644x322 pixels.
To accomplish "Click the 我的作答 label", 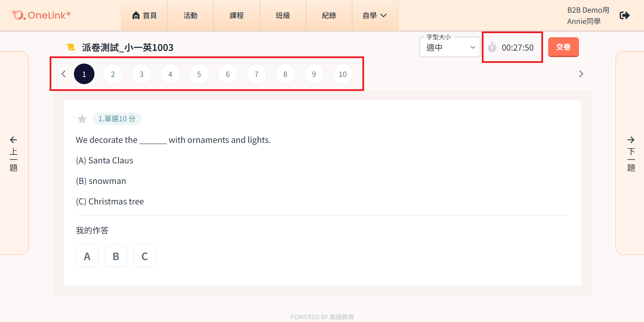I will tap(92, 230).
